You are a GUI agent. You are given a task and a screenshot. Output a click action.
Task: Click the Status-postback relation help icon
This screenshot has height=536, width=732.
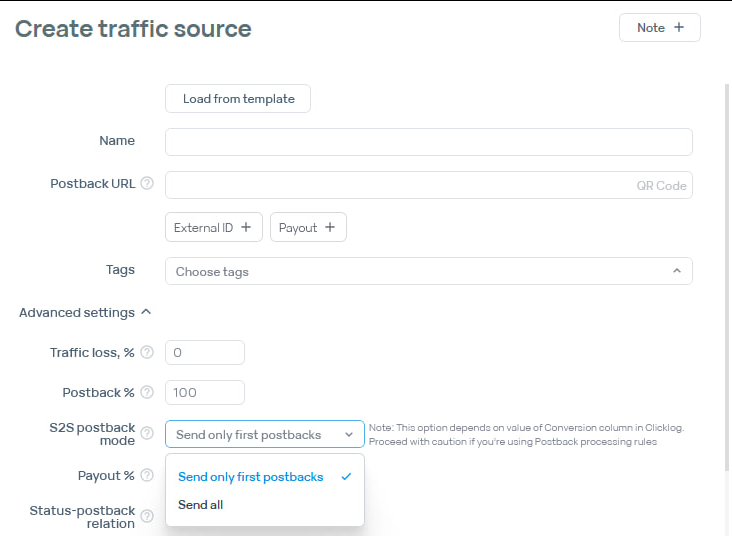(147, 517)
